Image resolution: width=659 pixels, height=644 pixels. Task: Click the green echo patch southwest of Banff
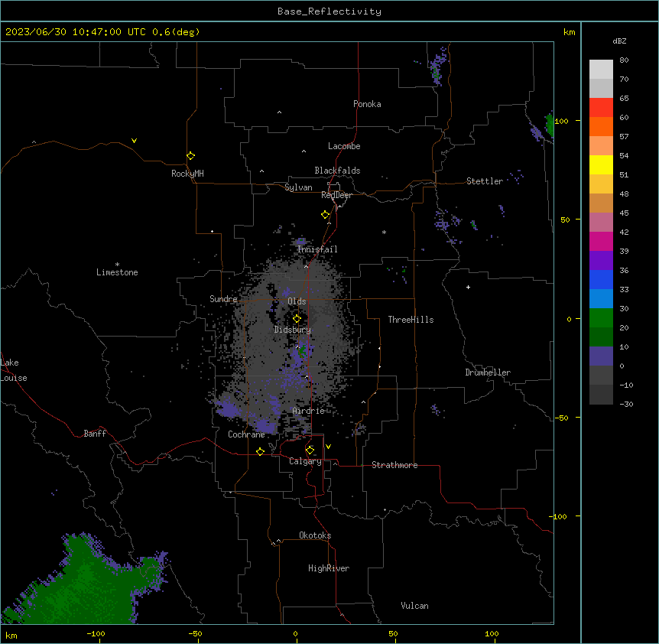pos(84,584)
